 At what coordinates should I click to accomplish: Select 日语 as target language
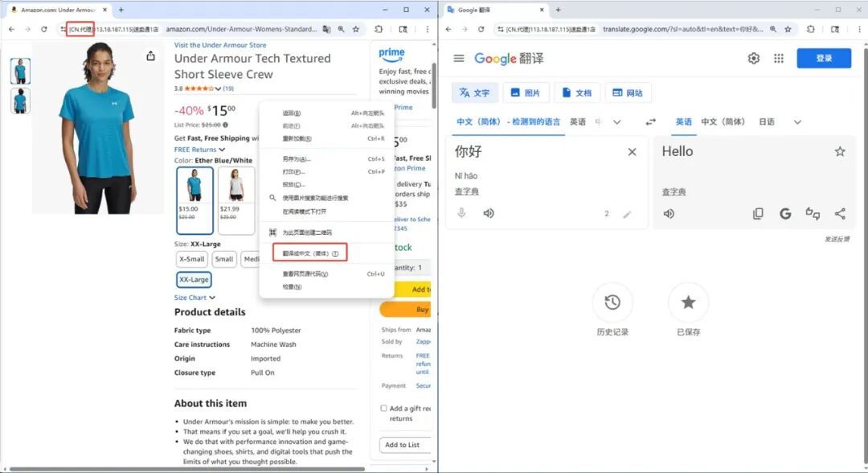click(x=767, y=121)
